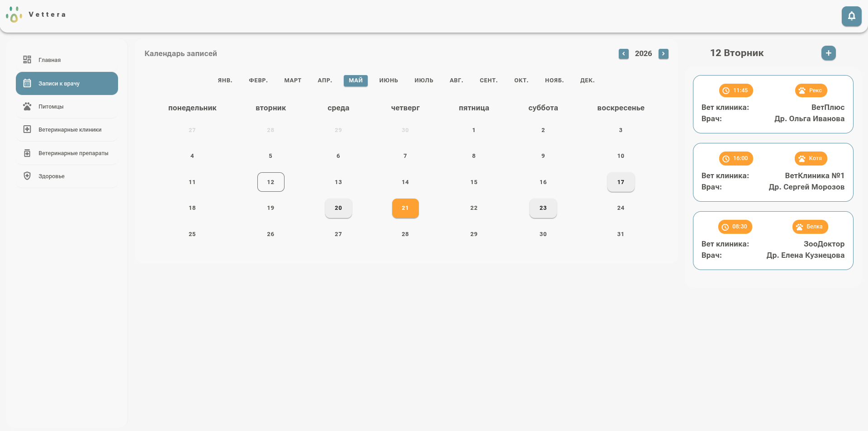Click paw icon on Рекс badge
The height and width of the screenshot is (431, 868).
coord(802,90)
